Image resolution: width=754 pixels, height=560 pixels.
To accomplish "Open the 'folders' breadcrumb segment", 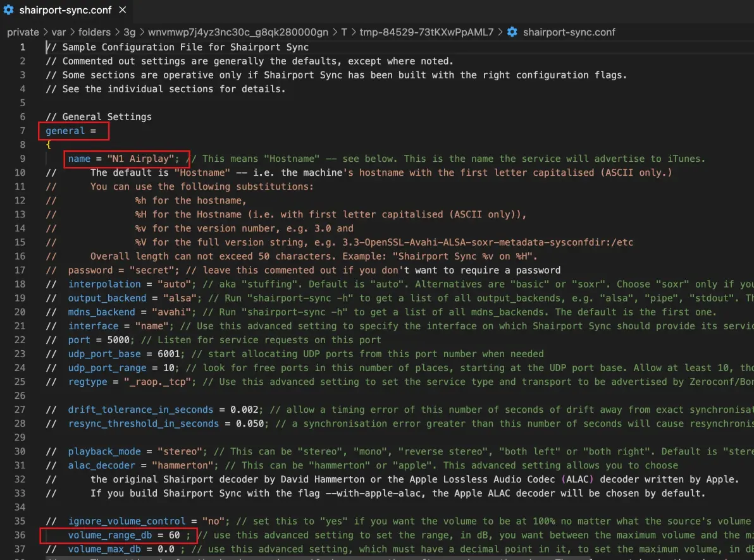I will pyautogui.click(x=94, y=32).
